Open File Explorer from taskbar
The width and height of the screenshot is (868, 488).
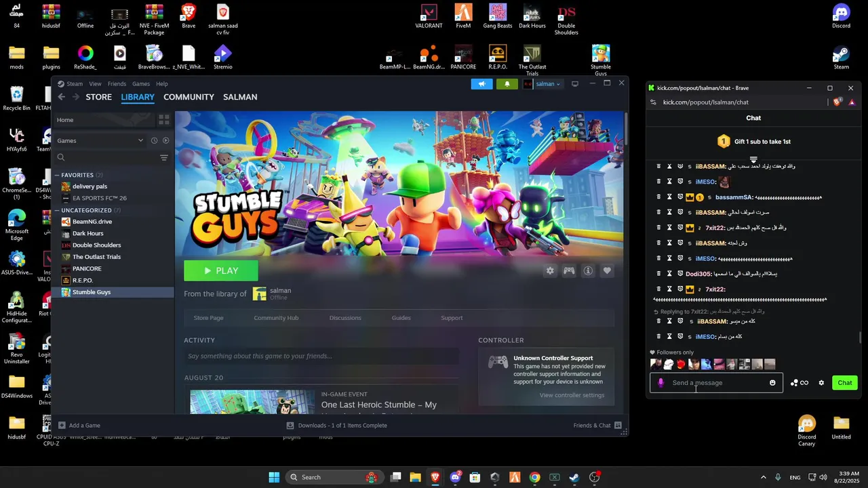pyautogui.click(x=415, y=477)
